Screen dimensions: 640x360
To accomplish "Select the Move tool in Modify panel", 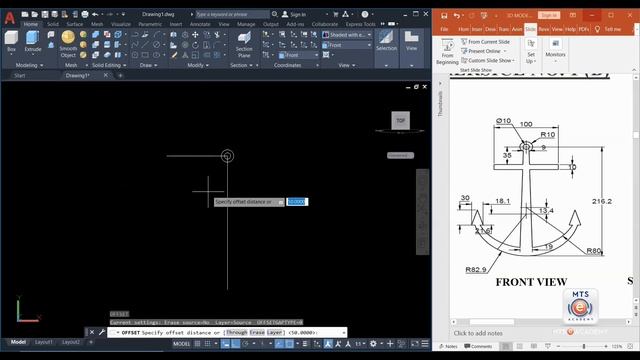I will (195, 35).
